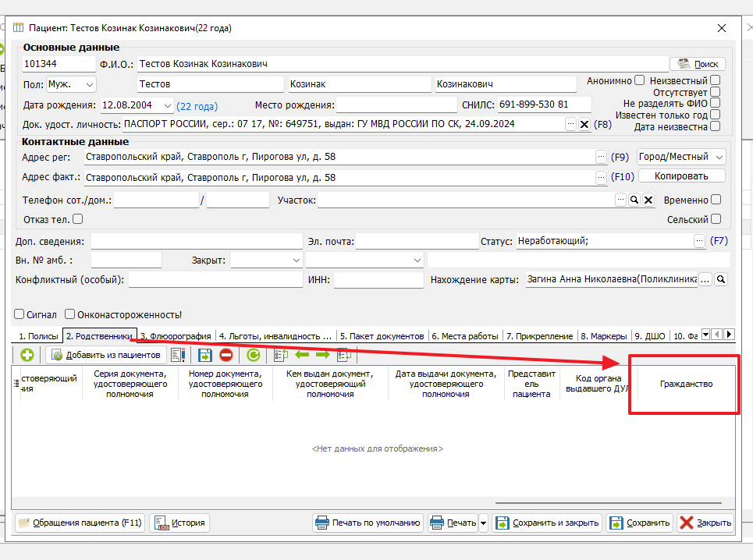The height and width of the screenshot is (560, 753).
Task: Enable the Сигнал checkbox
Action: point(20,314)
